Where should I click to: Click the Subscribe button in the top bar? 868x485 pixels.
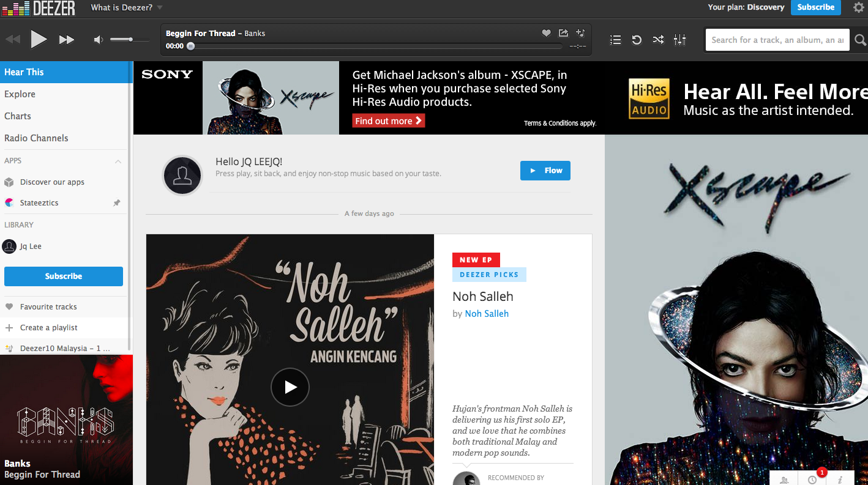[x=815, y=7]
